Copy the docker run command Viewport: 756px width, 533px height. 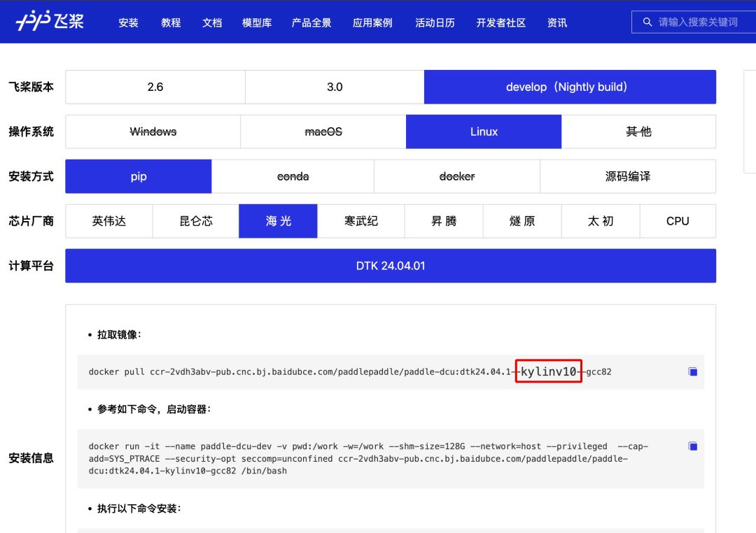pos(692,446)
